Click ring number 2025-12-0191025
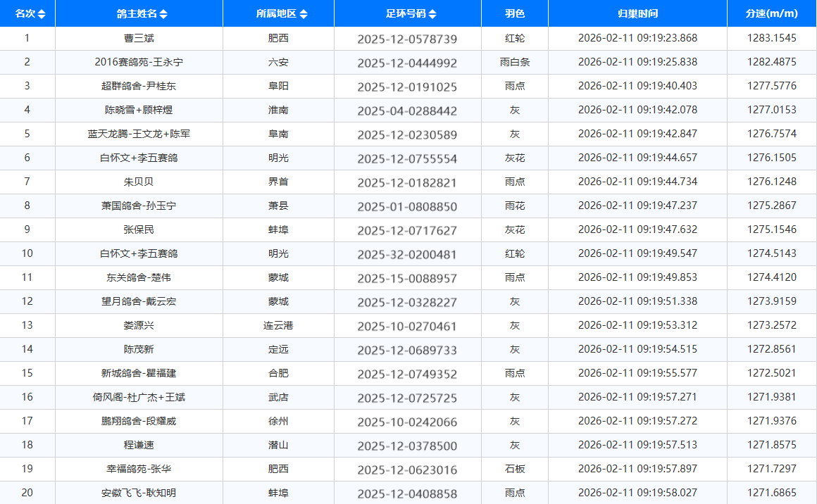Viewport: 817px width, 504px height. coord(407,87)
